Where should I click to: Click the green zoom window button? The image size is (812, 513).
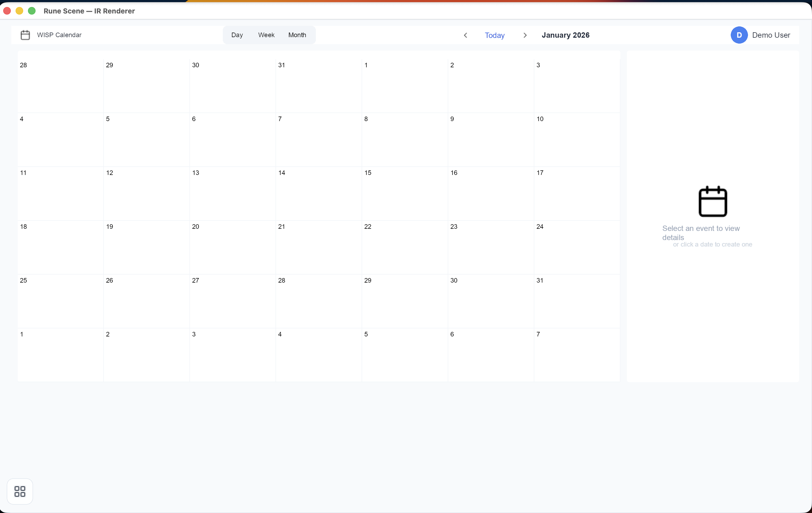[32, 11]
